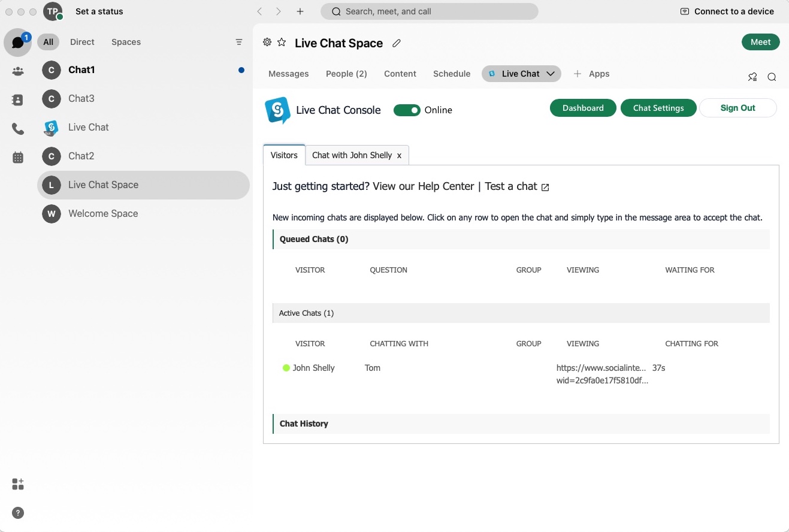Viewport: 789px width, 532px height.
Task: Set a status for your profile
Action: click(x=99, y=11)
